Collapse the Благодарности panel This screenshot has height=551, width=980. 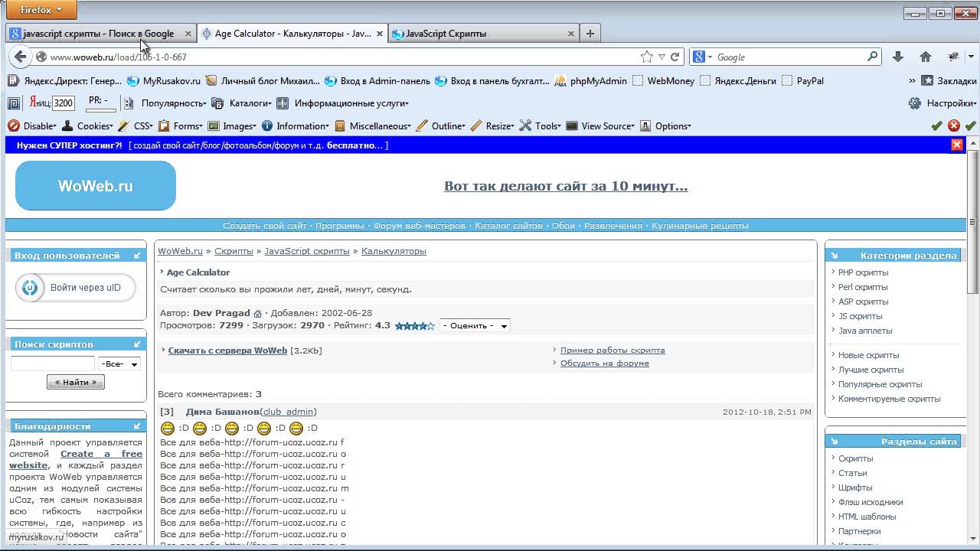(x=137, y=426)
